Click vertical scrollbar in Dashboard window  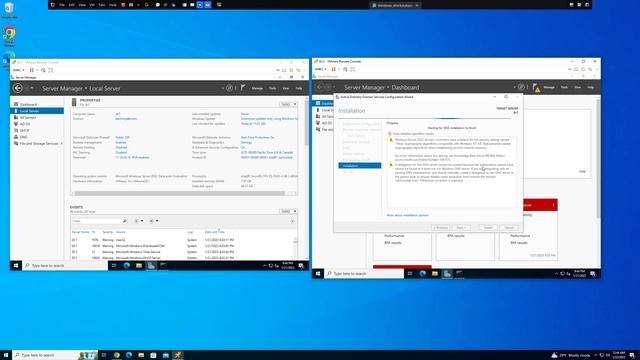tap(598, 159)
